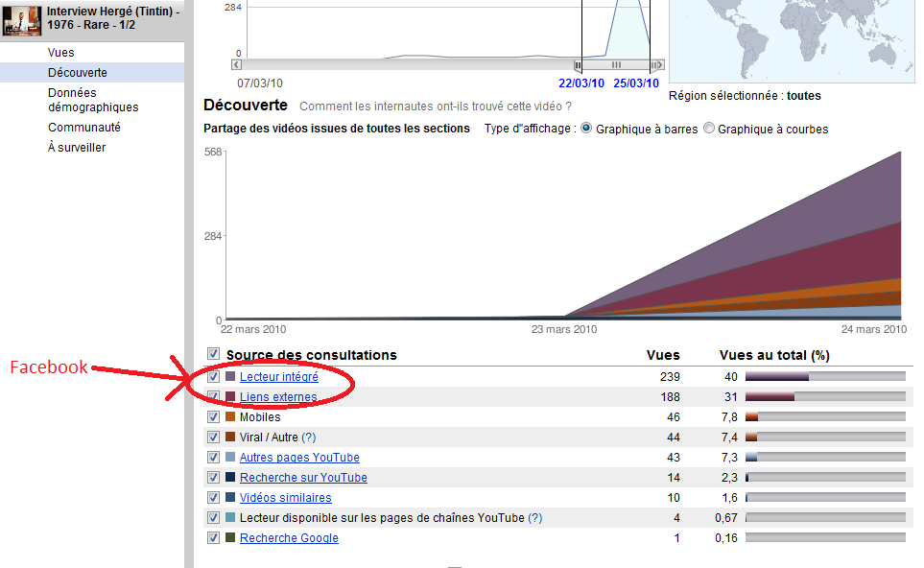924x568 pixels.
Task: Click the Lecteur intégré percentage bar
Action: (825, 376)
